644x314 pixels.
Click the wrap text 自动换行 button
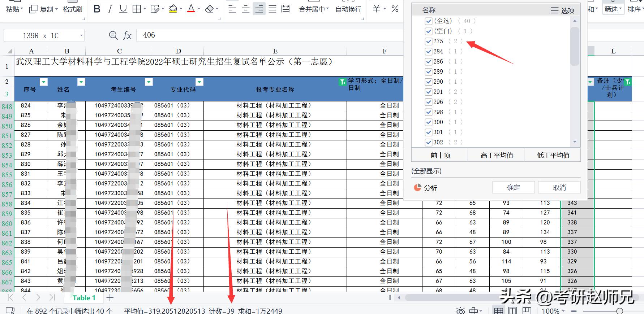(348, 9)
